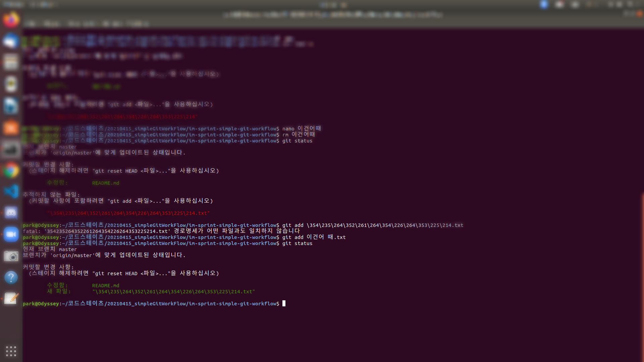Select the active Terminal dock icon

[11, 149]
